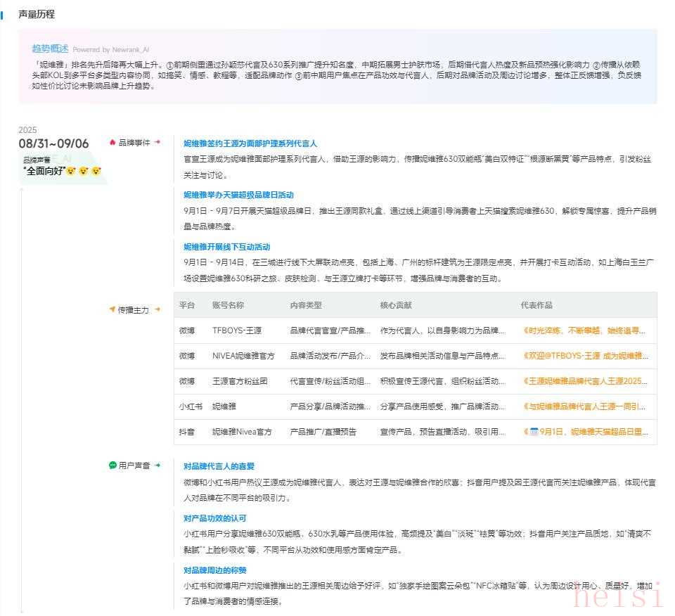Click the megaphone icon beside 传播主力

[x=112, y=309]
